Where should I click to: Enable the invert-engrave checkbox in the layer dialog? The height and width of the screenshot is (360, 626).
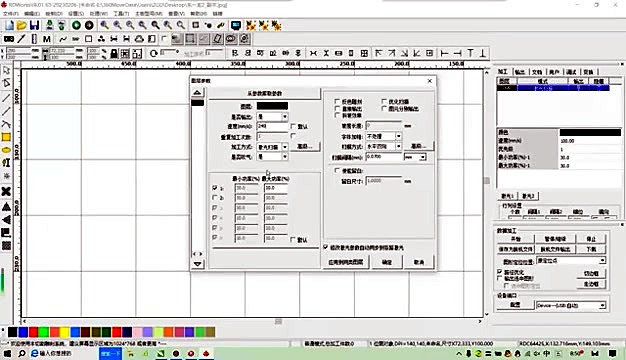click(337, 101)
